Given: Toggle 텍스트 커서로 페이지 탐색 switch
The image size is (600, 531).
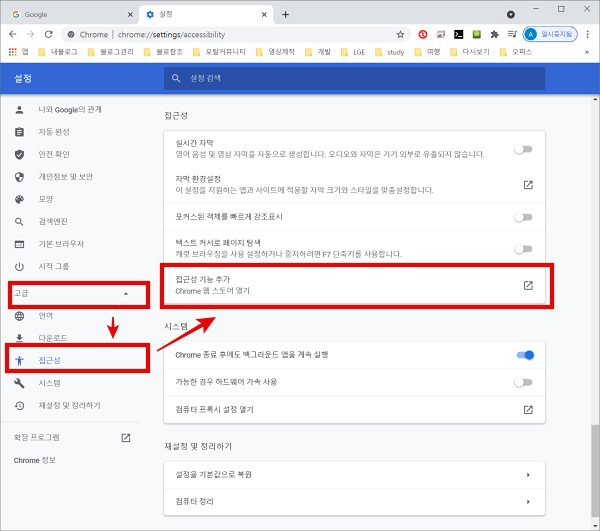Looking at the screenshot, I should coord(523,249).
